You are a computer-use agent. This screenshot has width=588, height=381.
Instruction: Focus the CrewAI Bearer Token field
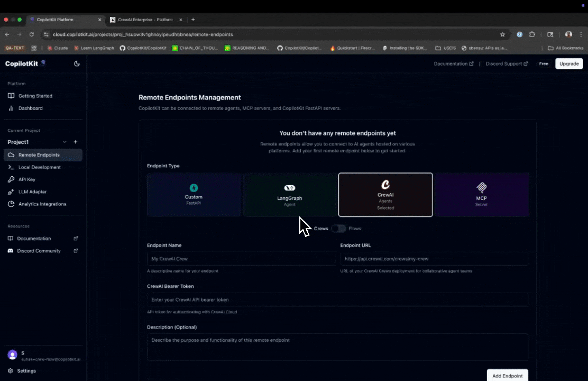tap(337, 300)
